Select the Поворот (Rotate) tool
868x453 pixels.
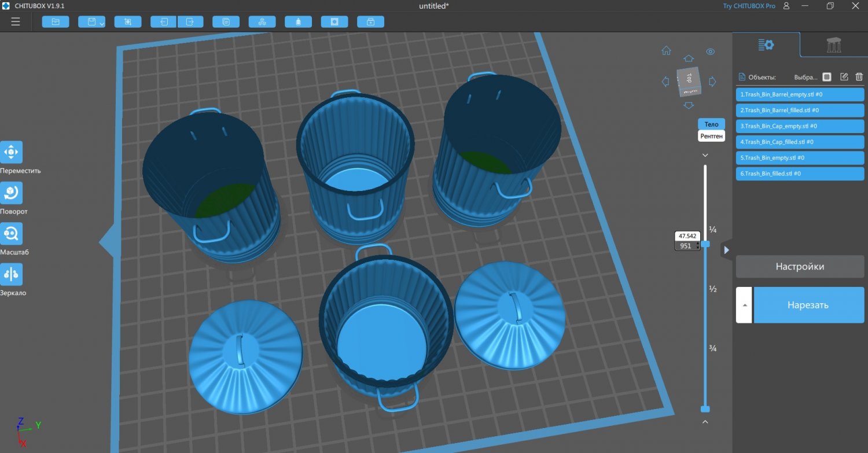click(11, 193)
